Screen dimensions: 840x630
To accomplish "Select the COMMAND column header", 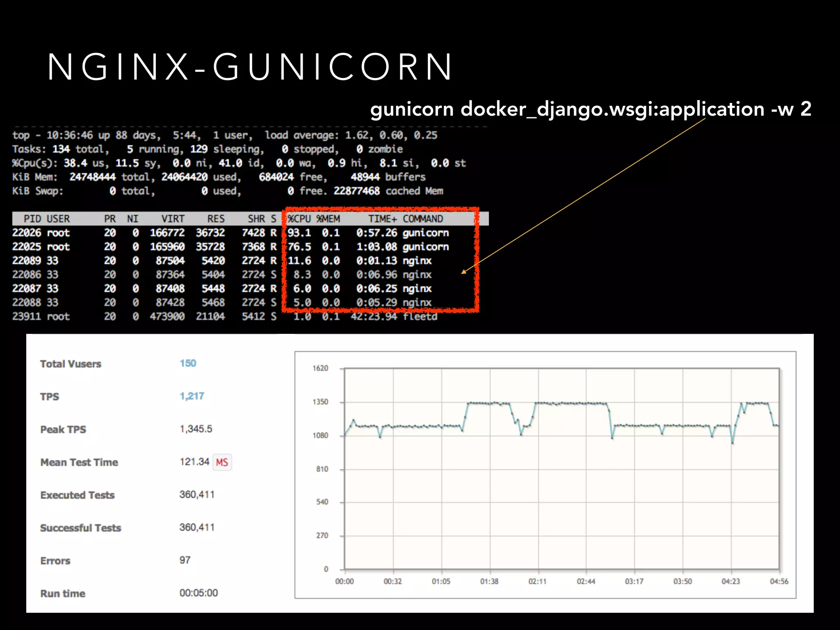I will click(x=422, y=219).
